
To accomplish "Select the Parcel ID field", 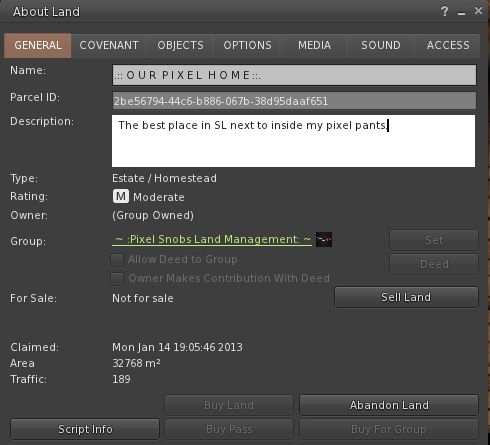I will (294, 101).
